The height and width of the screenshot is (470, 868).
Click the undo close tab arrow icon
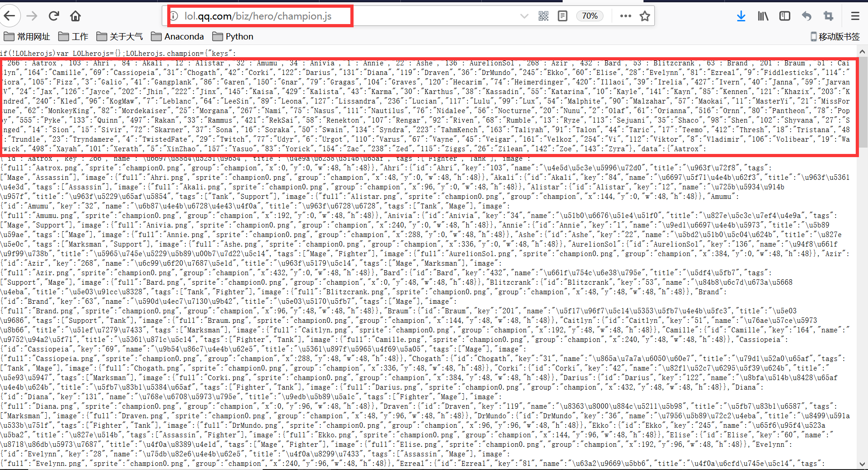click(807, 16)
